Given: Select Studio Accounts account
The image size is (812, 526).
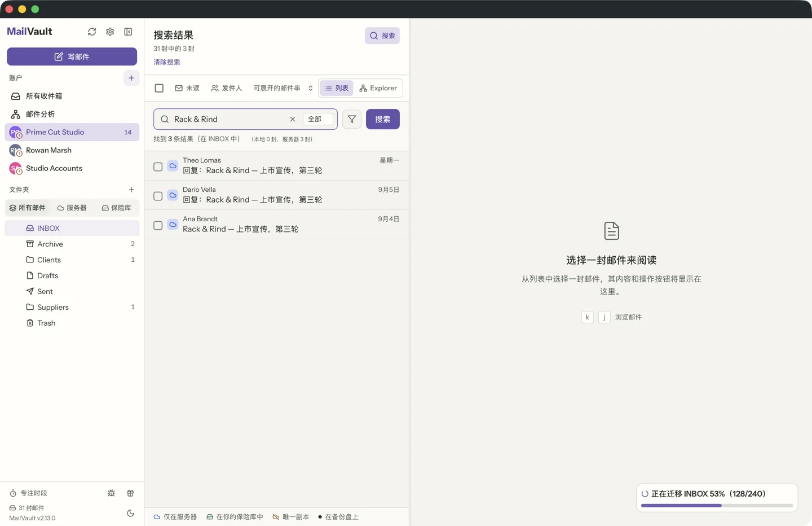Looking at the screenshot, I should pyautogui.click(x=72, y=168).
